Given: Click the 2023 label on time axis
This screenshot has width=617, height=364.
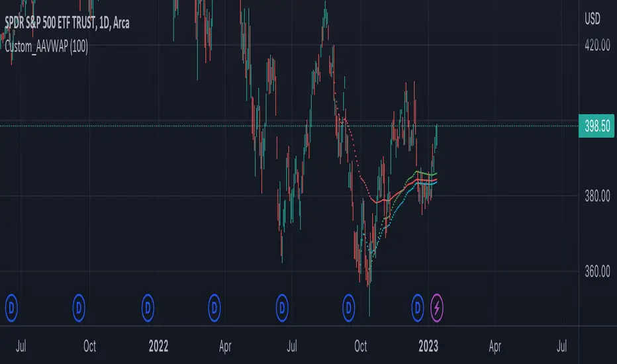Looking at the screenshot, I should coord(428,346).
